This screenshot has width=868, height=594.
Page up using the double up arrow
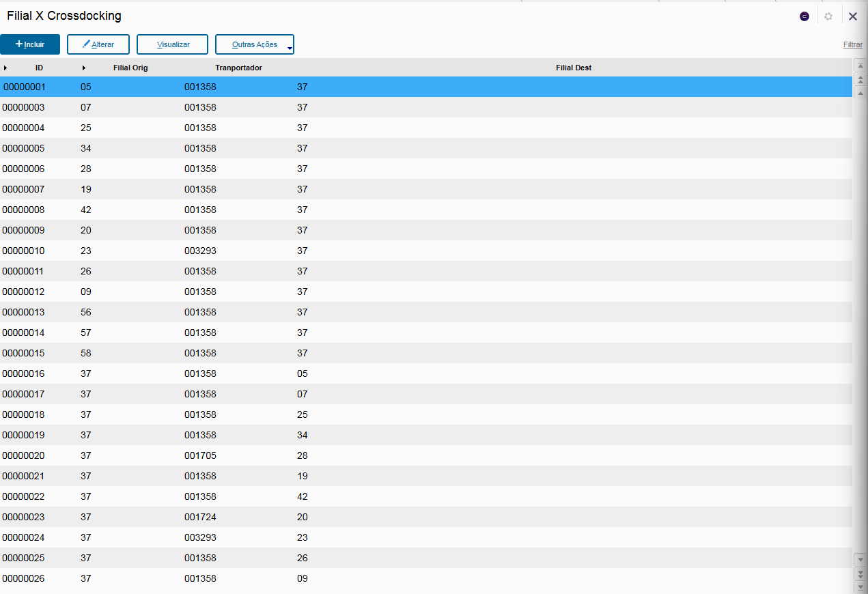click(x=860, y=80)
